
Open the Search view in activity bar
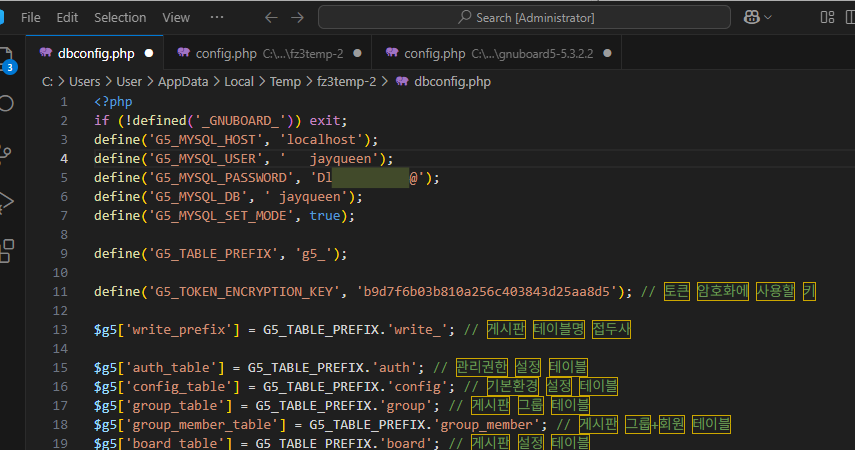(7, 103)
